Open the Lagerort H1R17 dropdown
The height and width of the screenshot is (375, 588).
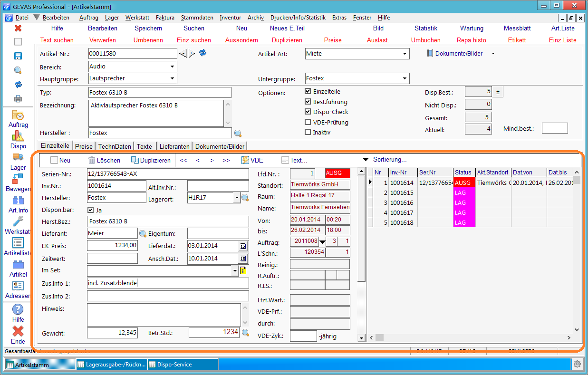[237, 197]
